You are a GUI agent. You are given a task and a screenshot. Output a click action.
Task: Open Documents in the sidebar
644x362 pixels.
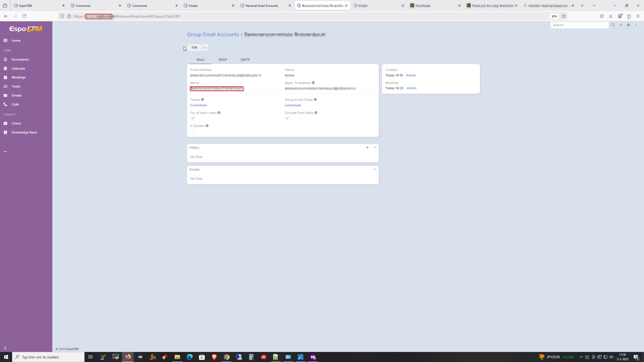coord(20,59)
